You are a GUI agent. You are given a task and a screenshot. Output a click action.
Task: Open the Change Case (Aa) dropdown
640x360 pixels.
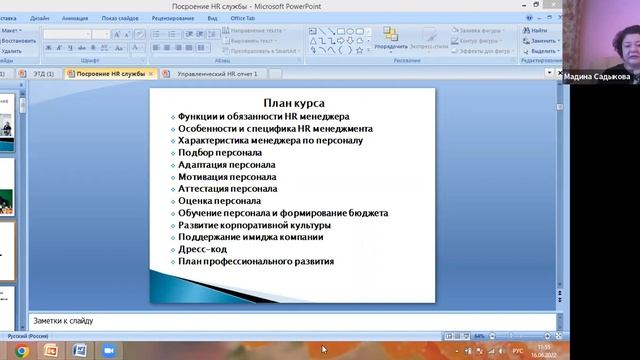(x=119, y=48)
